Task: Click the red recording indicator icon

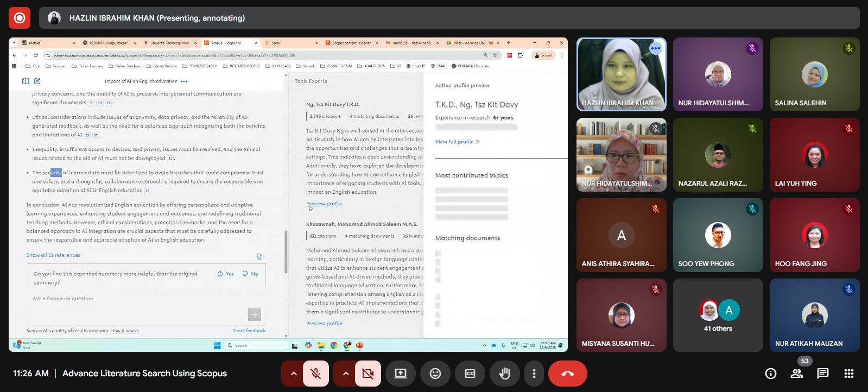Action: coord(20,18)
